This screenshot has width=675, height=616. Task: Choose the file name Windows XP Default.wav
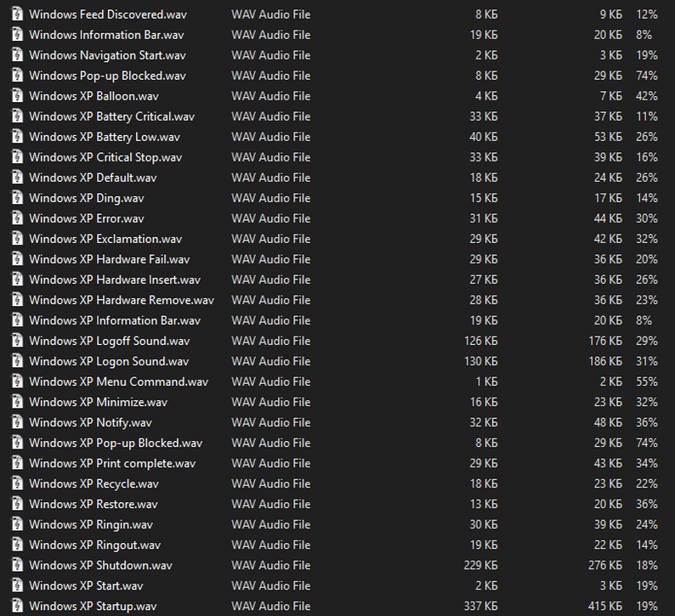tap(93, 178)
